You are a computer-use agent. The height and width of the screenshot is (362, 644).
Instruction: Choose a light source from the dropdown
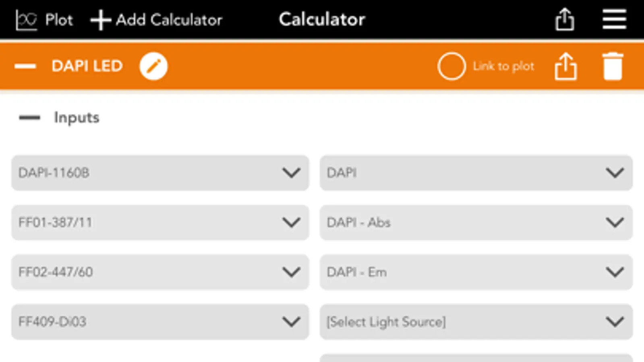click(x=476, y=322)
